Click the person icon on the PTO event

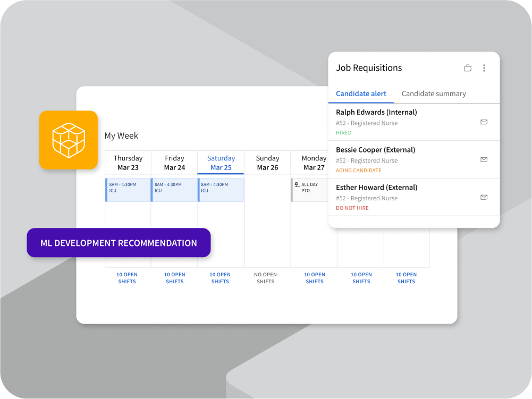[x=297, y=184]
